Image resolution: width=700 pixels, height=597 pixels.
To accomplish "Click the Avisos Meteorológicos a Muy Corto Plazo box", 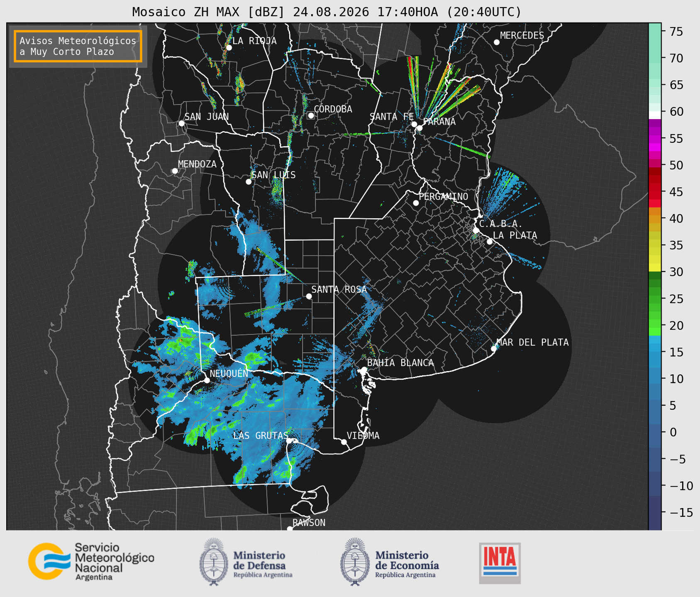I will coord(78,46).
